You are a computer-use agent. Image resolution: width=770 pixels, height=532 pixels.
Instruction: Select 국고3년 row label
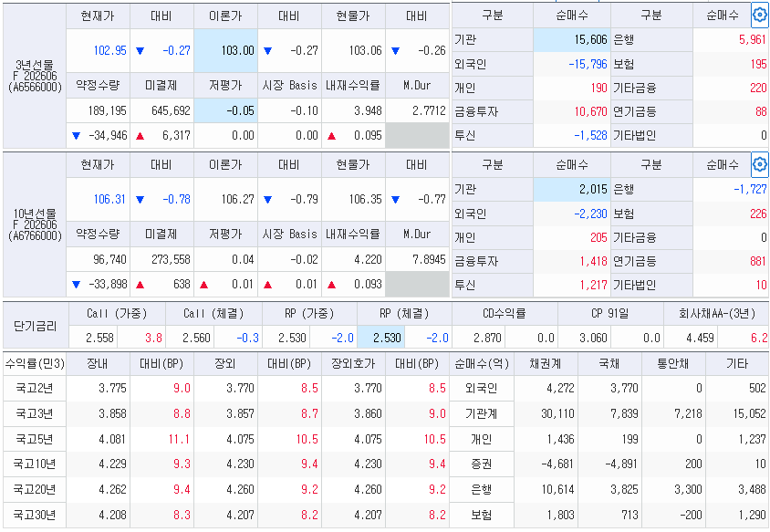(35, 414)
